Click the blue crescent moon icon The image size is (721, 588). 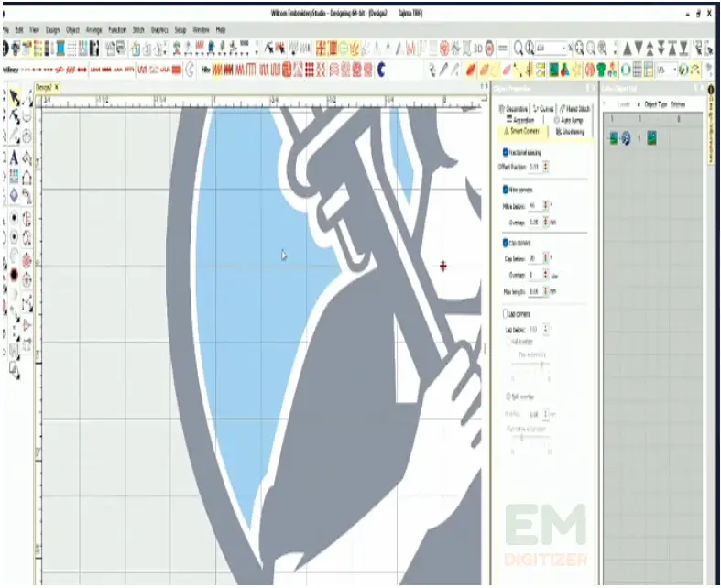click(x=381, y=70)
